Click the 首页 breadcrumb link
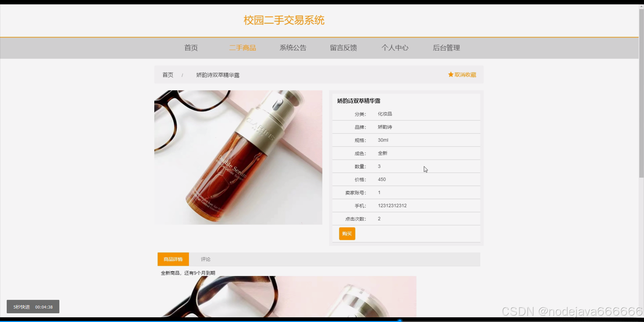Screen dimensions: 644x322 [168, 75]
